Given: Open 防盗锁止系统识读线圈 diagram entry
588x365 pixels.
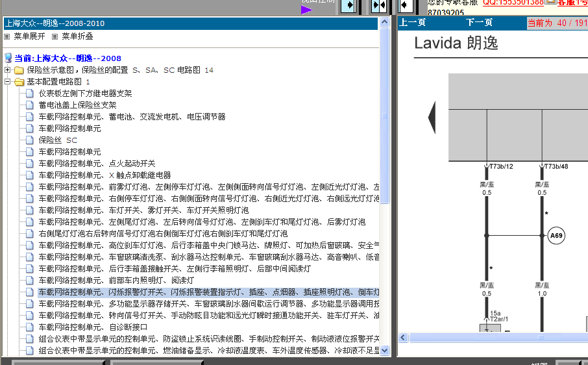Looking at the screenshot, I should point(208,339).
